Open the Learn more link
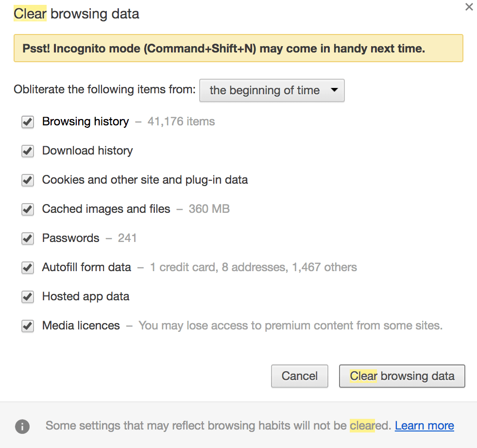Viewport: 477px width, 448px height. pyautogui.click(x=425, y=426)
